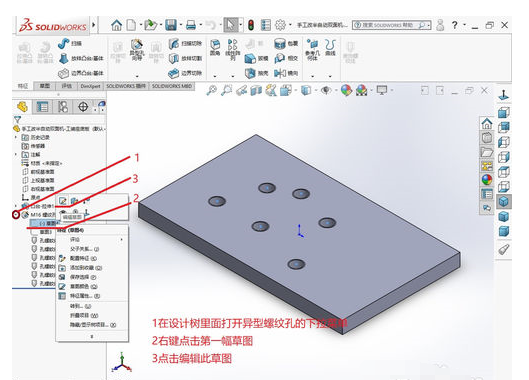Click the Section View icon

(256, 90)
